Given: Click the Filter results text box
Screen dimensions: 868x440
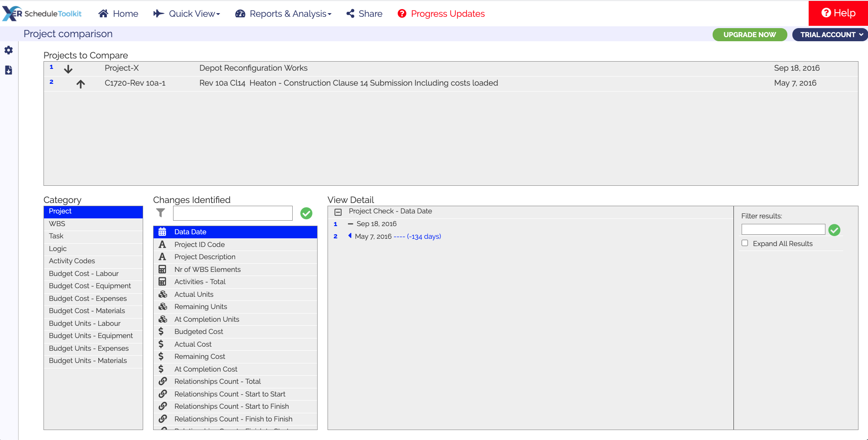Looking at the screenshot, I should click(x=783, y=229).
